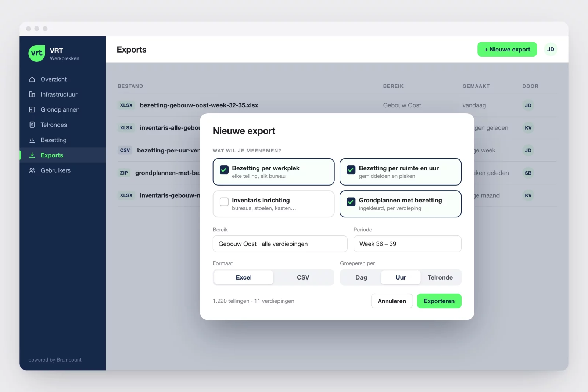This screenshot has width=588, height=392.
Task: Click the ZIP badge of grondplannen file
Action: [x=124, y=173]
